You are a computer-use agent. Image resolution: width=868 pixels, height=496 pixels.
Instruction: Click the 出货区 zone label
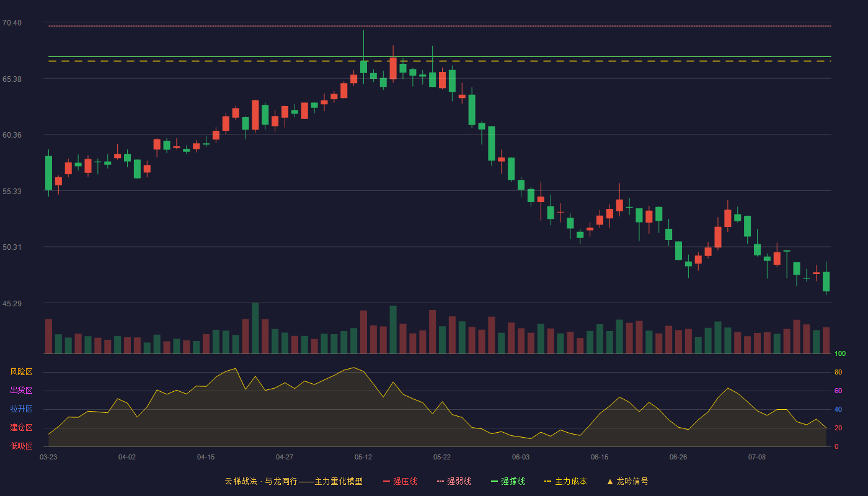(x=21, y=391)
